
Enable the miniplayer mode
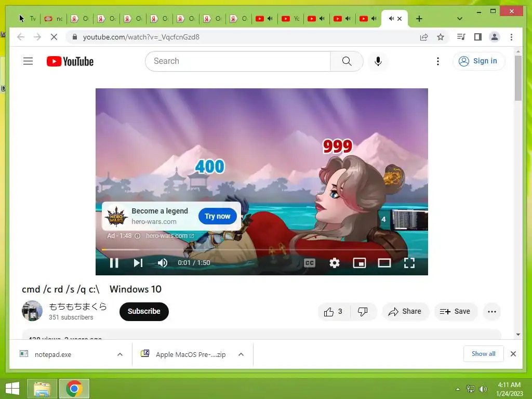pos(360,262)
